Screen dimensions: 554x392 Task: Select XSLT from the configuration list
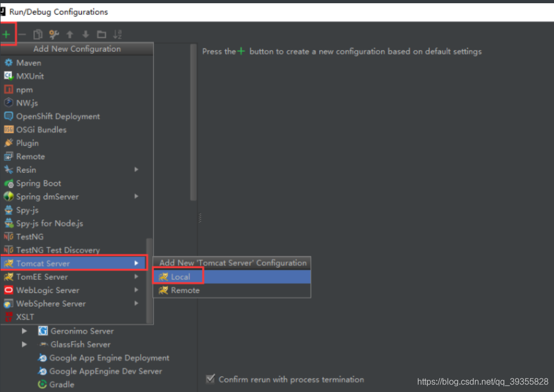73,317
